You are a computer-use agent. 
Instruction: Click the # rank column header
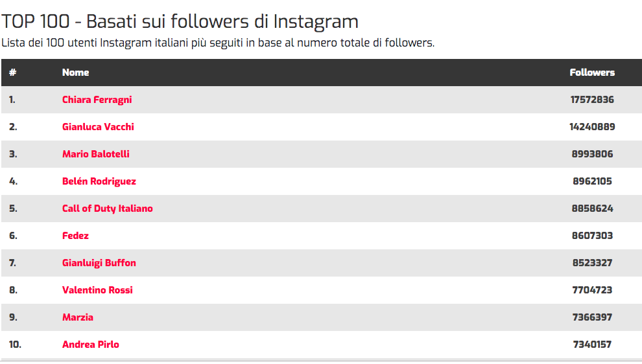tap(13, 73)
